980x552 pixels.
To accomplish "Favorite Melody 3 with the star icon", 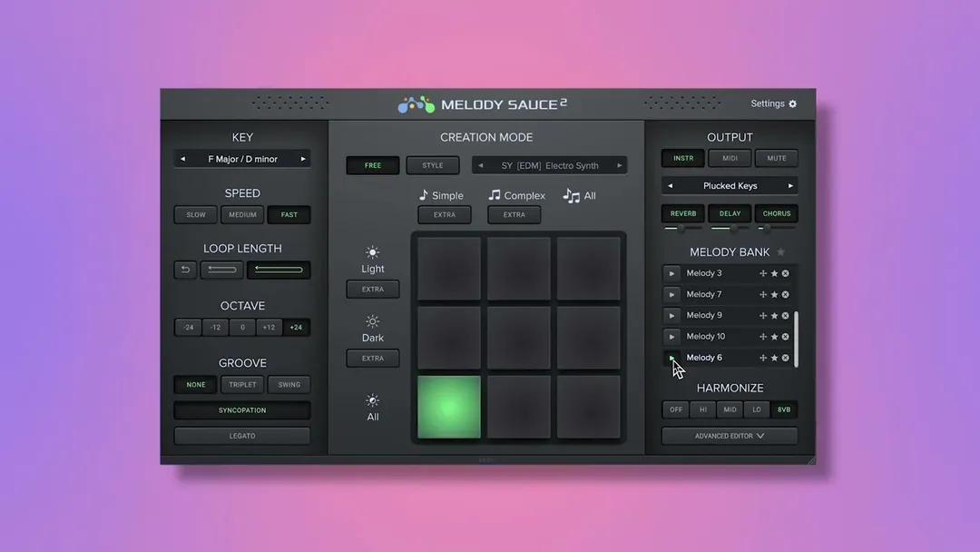I will pos(773,272).
